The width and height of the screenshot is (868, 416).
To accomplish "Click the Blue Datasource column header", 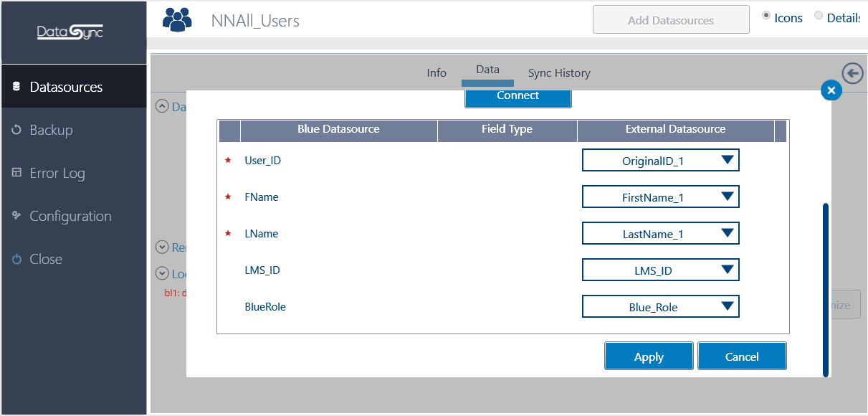I will point(338,130).
